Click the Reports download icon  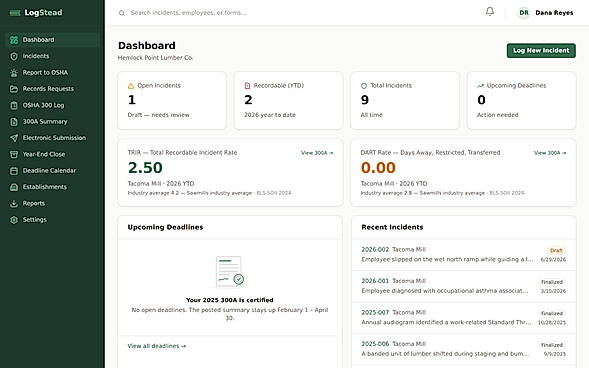click(x=14, y=204)
